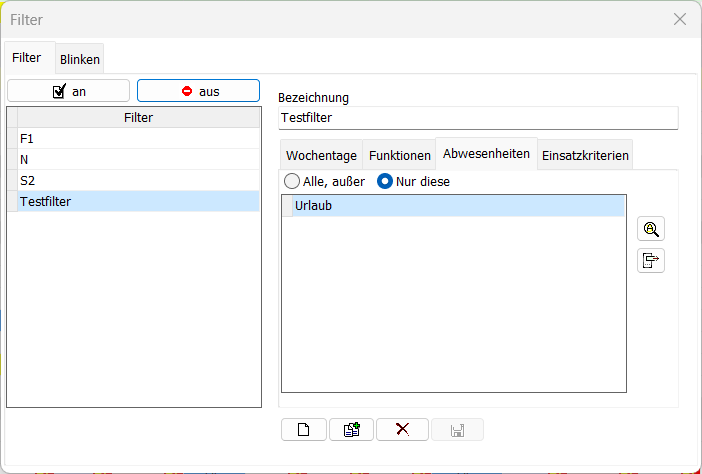
Task: Turn filters off with 'aus' button
Action: tap(198, 91)
